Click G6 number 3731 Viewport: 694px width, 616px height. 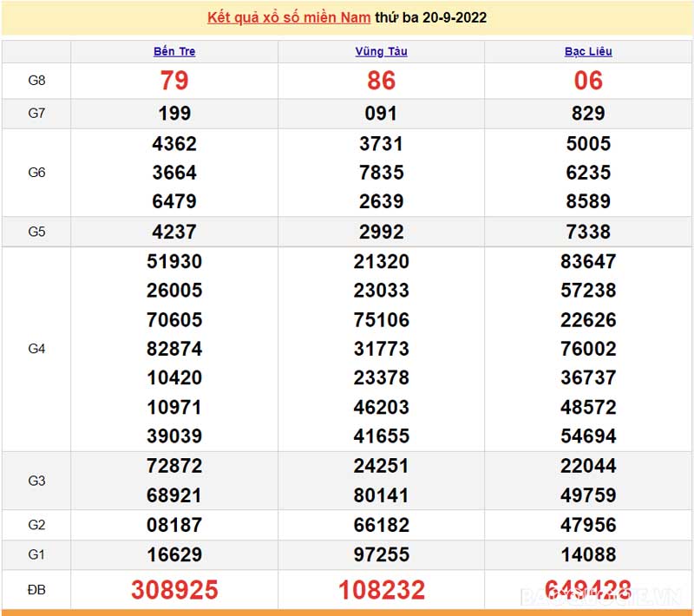[x=381, y=144]
